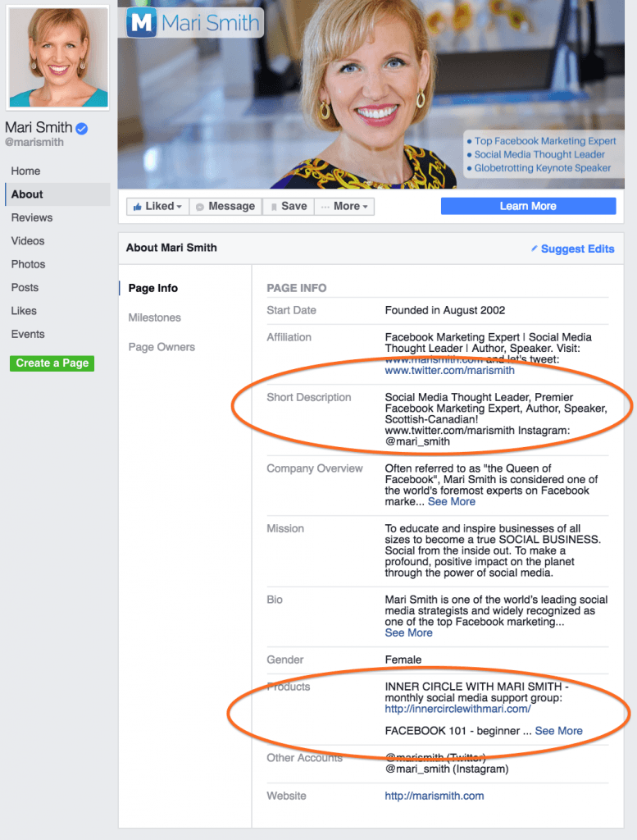Click 'Top Facebook Marketing Expert' on cover
The height and width of the screenshot is (840, 637).
pyautogui.click(x=545, y=141)
